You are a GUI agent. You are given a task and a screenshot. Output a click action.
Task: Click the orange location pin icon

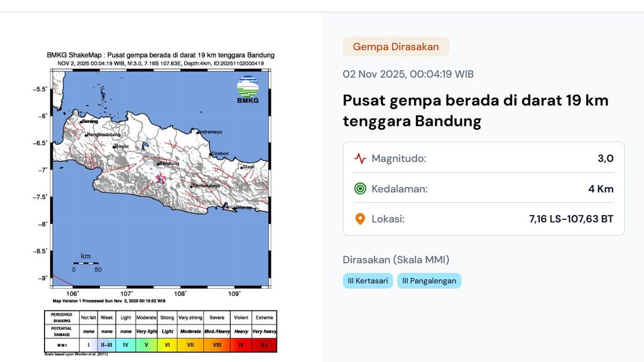point(360,219)
